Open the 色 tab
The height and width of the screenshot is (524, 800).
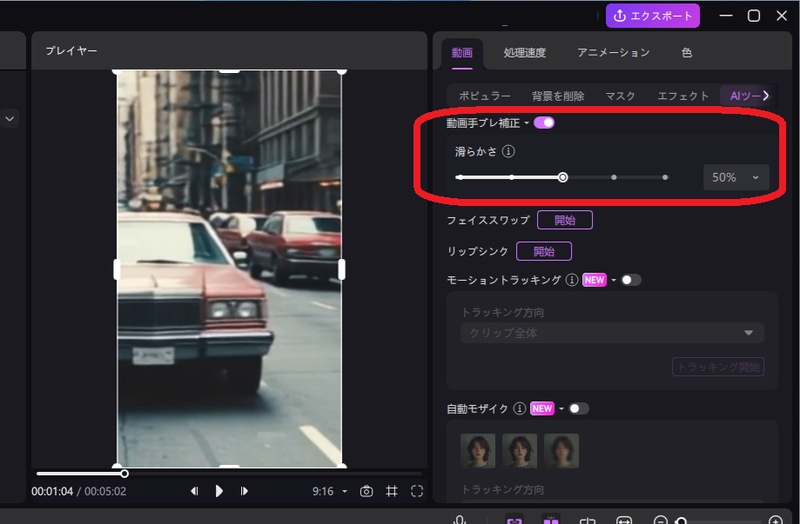tap(687, 53)
